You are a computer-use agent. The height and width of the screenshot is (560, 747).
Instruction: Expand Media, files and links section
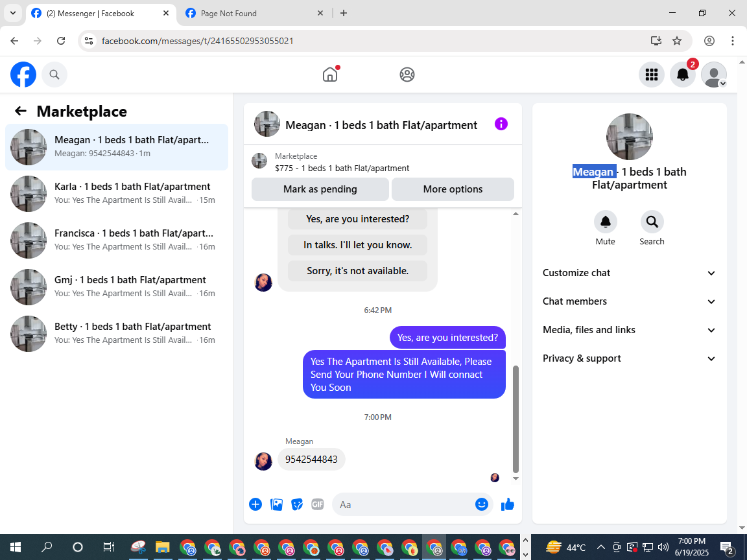click(629, 330)
